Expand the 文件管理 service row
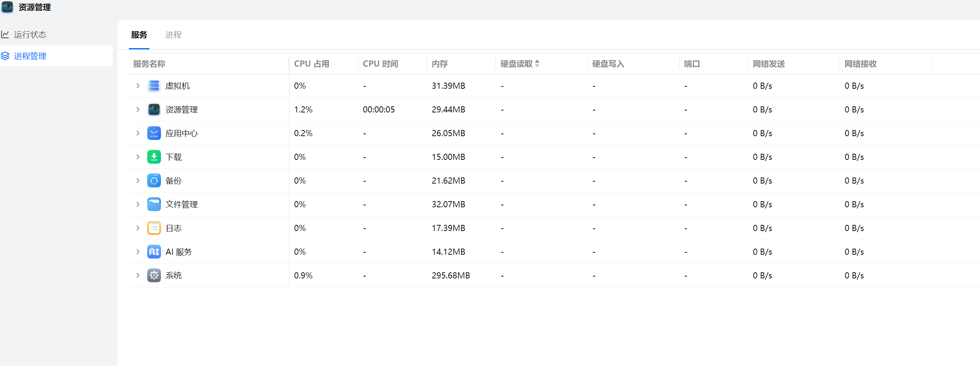980x366 pixels. (138, 204)
